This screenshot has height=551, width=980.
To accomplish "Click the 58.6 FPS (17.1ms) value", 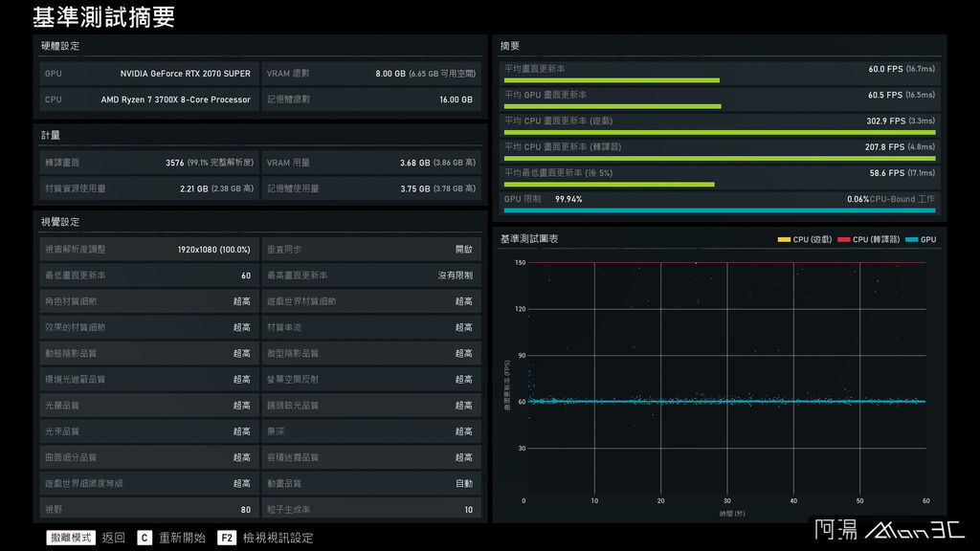I will pos(902,173).
